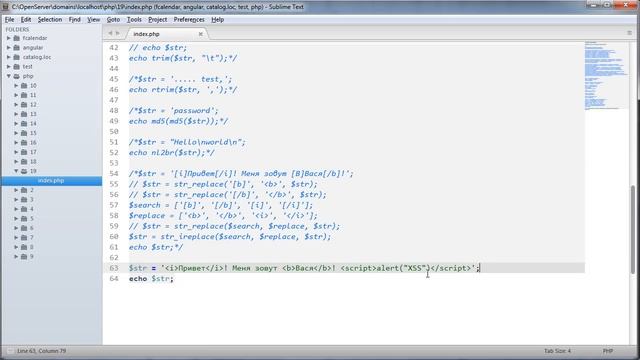This screenshot has height=360, width=640.
Task: Click the open php folder icon
Action: tap(16, 76)
